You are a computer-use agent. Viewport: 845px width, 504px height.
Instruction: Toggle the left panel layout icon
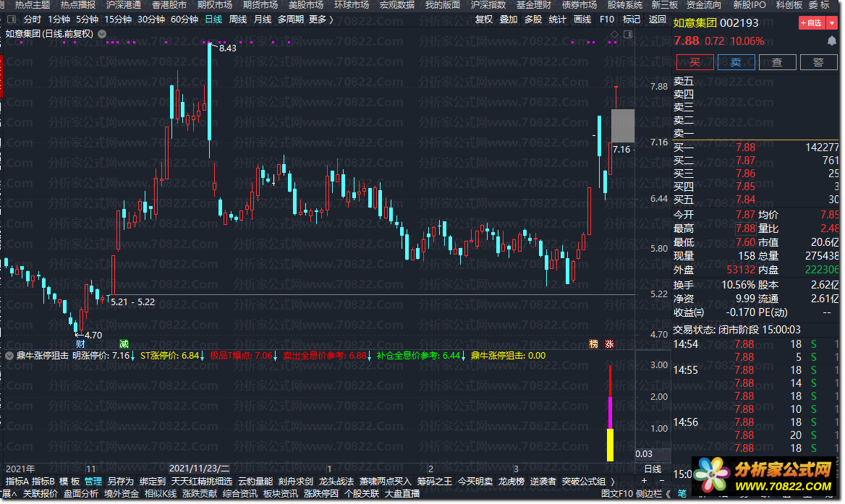(x=12, y=20)
